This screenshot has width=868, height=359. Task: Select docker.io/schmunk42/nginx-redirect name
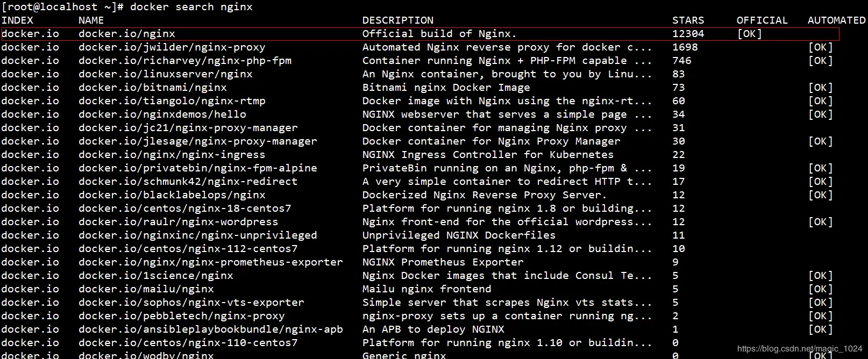[x=188, y=182]
